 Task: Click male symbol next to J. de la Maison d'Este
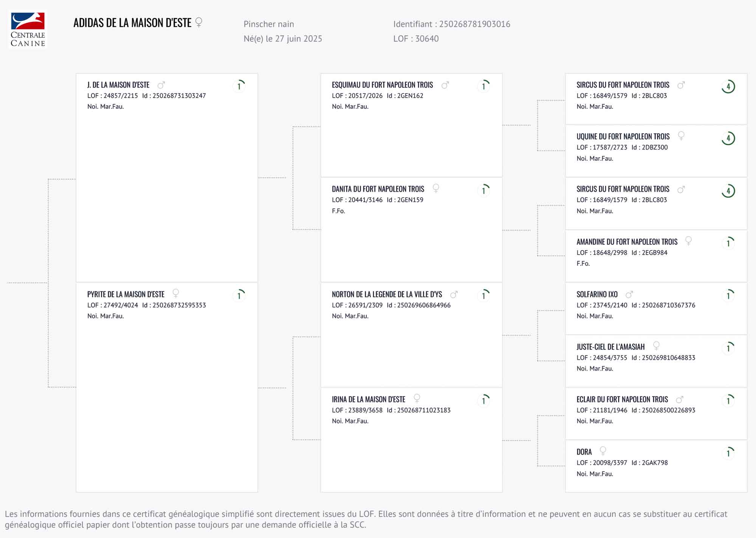[161, 85]
